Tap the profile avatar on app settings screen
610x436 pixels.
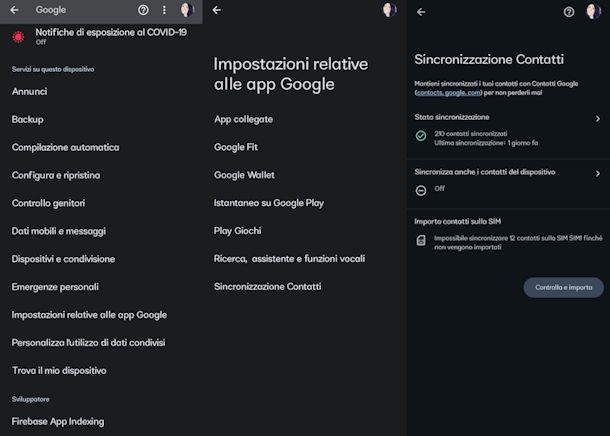(389, 10)
